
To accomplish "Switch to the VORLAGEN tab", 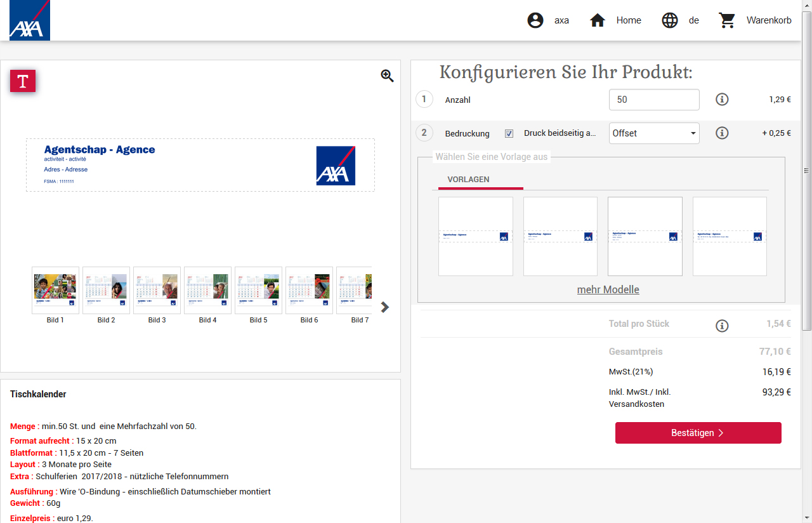I will click(x=468, y=180).
